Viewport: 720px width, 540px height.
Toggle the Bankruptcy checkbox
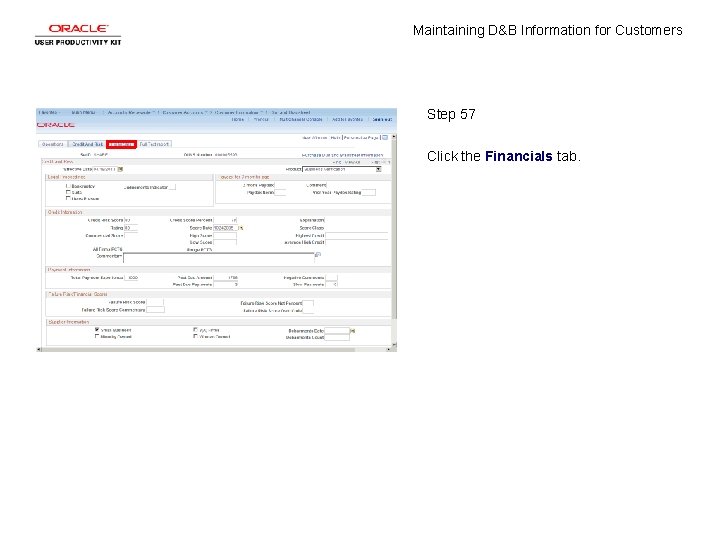pos(68,186)
